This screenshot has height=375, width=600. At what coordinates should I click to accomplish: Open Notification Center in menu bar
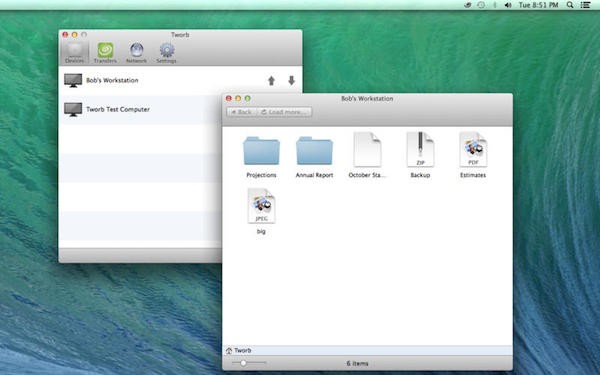585,5
